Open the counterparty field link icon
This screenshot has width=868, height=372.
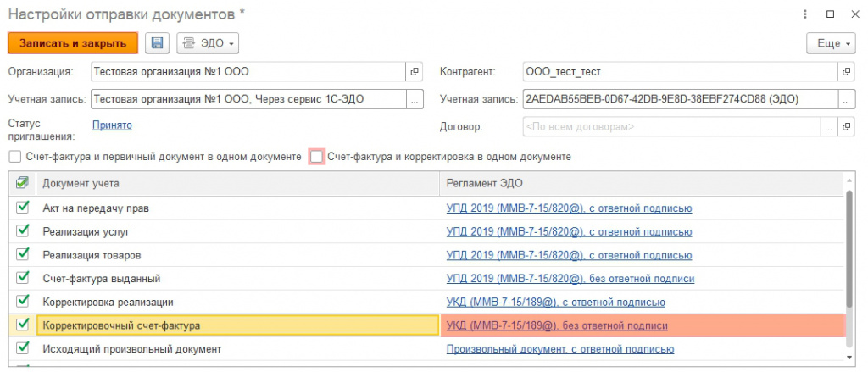pyautogui.click(x=846, y=71)
